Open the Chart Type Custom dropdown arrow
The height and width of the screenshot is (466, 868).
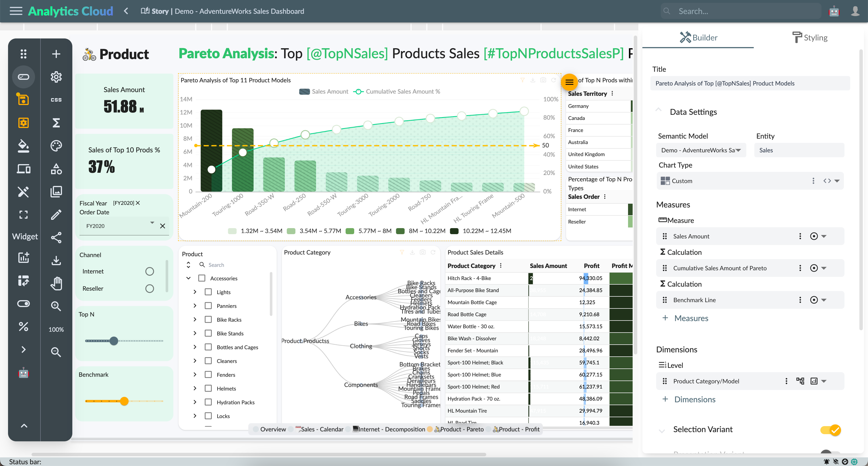tap(837, 181)
